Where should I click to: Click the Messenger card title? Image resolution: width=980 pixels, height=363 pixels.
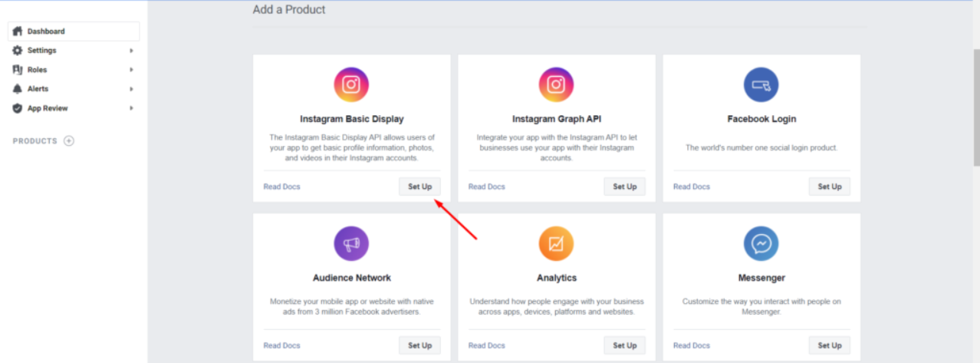coord(761,278)
